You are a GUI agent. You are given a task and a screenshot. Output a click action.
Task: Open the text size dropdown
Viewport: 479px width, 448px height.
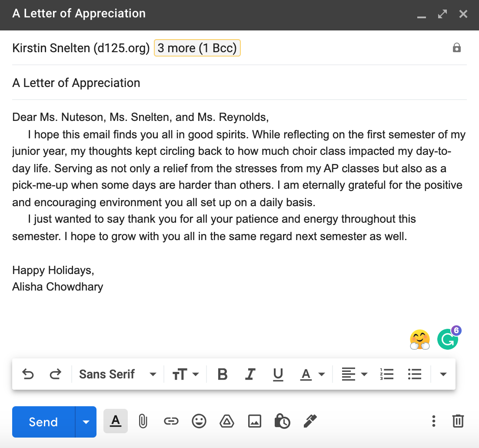[186, 374]
